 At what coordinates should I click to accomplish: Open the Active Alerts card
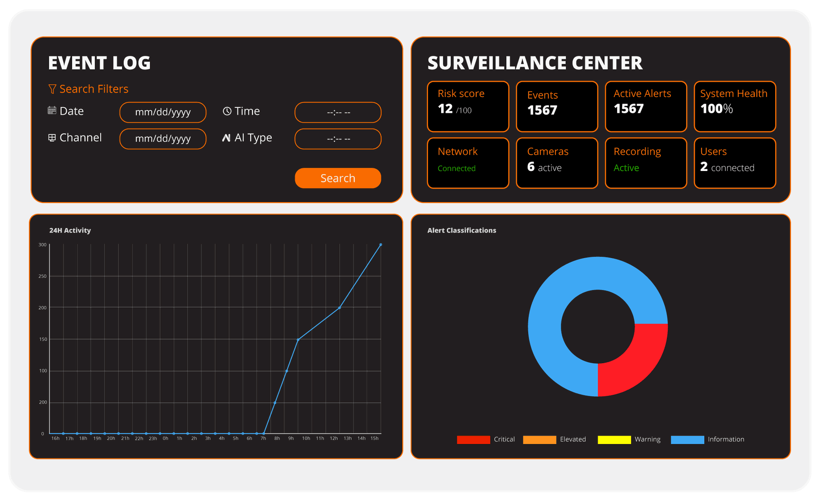tap(646, 106)
